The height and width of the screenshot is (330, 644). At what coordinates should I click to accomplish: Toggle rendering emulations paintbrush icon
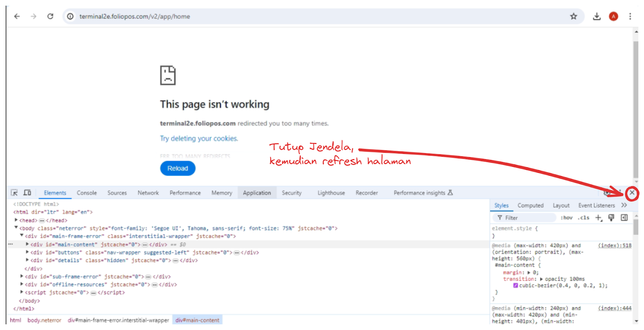(611, 218)
